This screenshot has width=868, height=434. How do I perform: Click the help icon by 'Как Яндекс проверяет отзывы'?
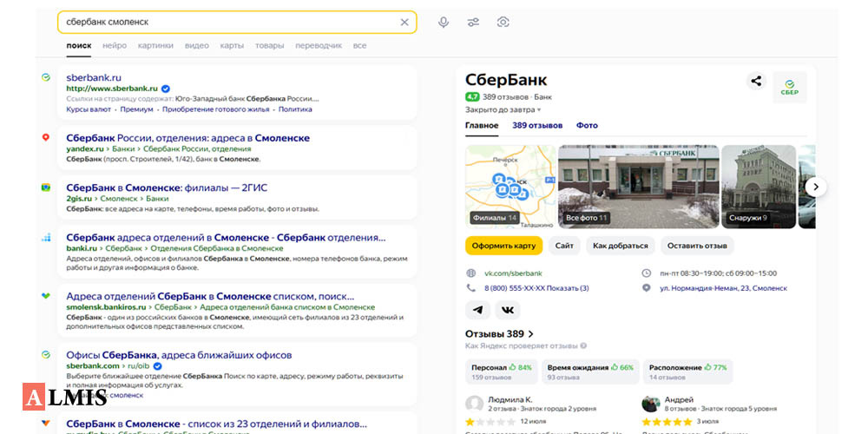tap(583, 346)
